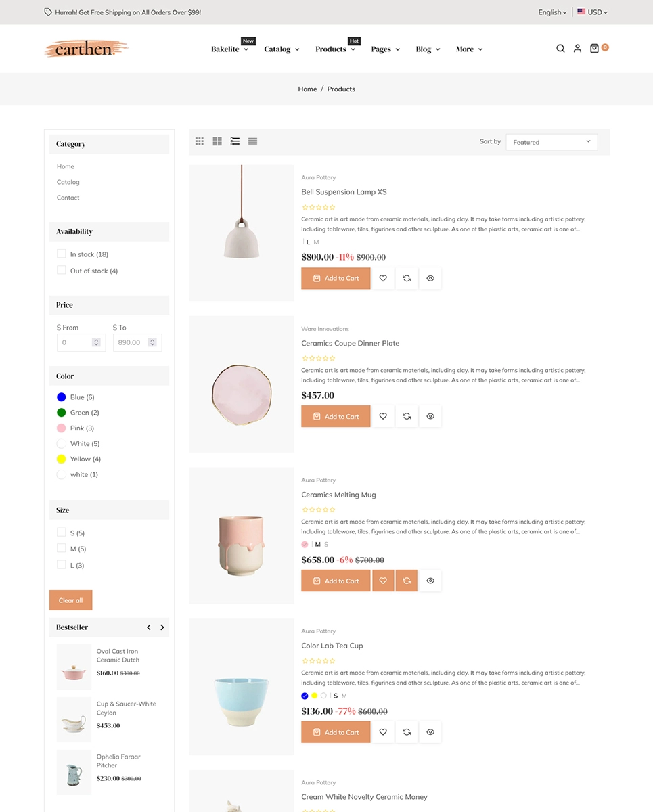
Task: Open the Sort by Featured dropdown
Action: tap(551, 141)
